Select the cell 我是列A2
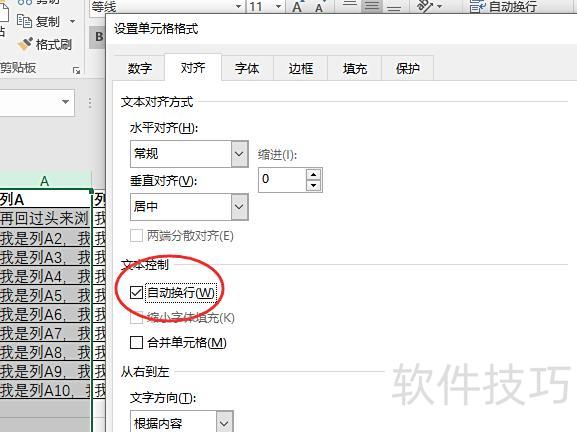This screenshot has width=577, height=432. pyautogui.click(x=45, y=238)
